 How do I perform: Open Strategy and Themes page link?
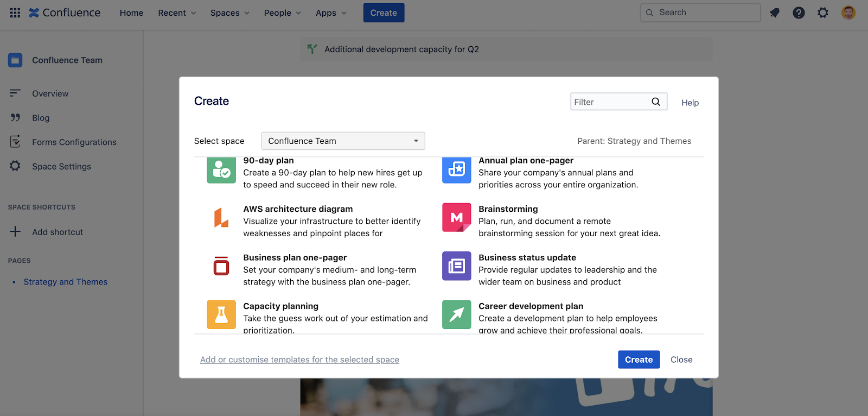pos(66,282)
